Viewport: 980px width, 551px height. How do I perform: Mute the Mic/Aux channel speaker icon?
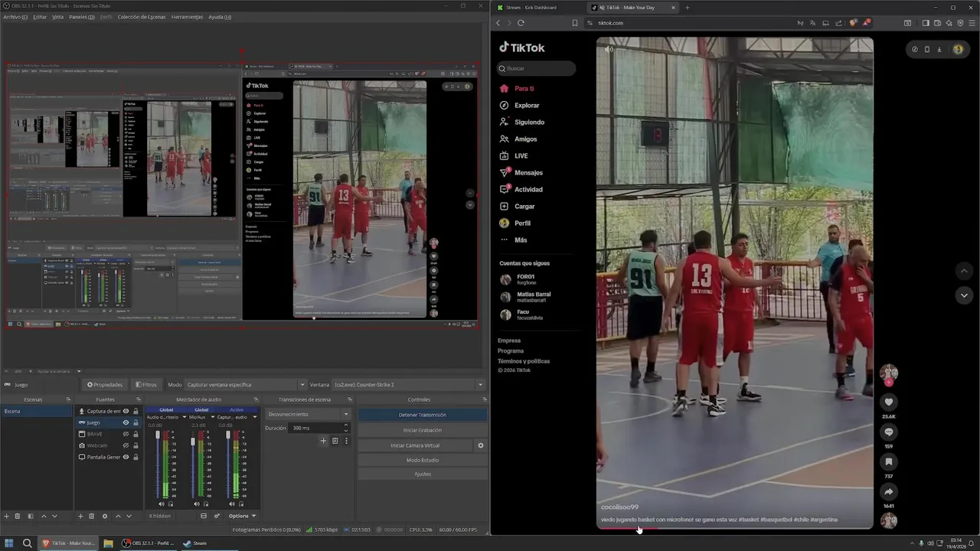coord(197,504)
